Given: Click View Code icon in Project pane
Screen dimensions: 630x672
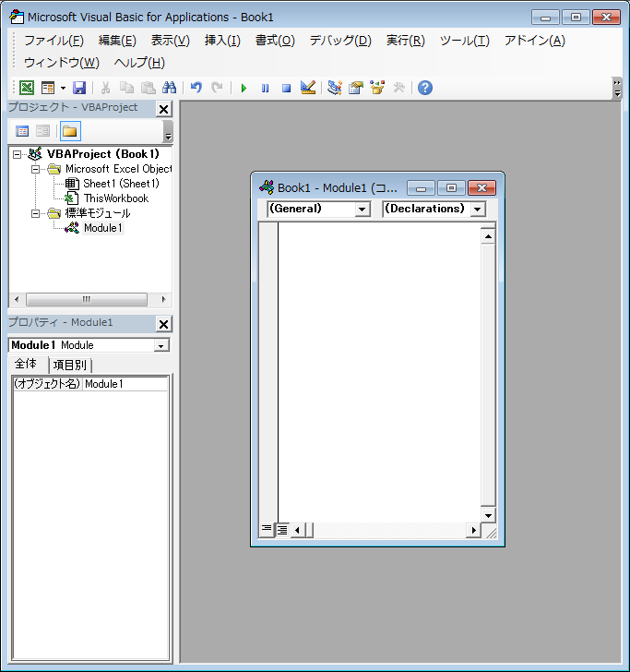Looking at the screenshot, I should (22, 131).
